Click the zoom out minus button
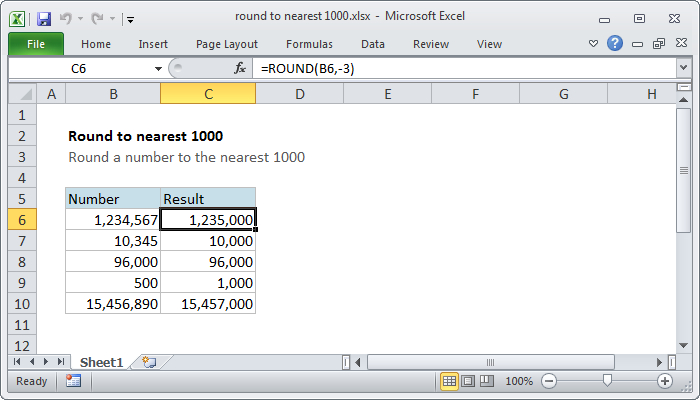The width and height of the screenshot is (700, 400). [x=548, y=381]
